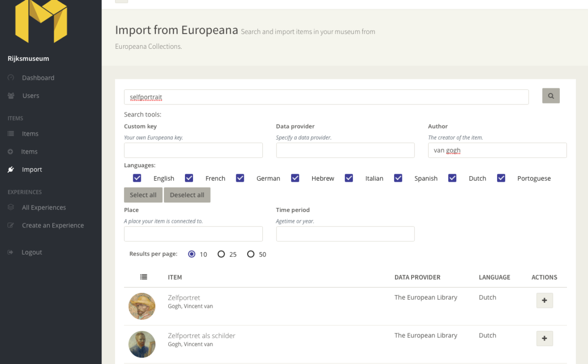Click Dutch in Zelfportret als schilder row
Viewport: 588px width, 364px height.
pyautogui.click(x=487, y=335)
